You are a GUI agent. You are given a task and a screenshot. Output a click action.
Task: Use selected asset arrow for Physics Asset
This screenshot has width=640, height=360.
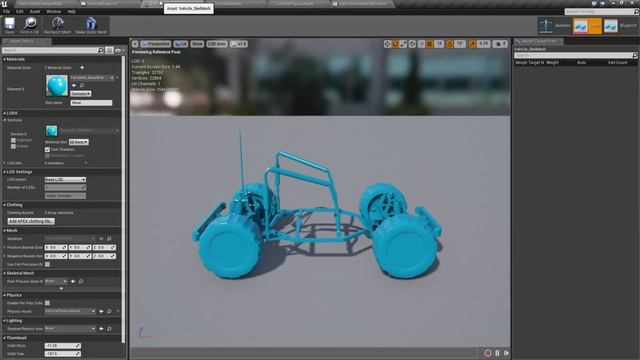101,311
